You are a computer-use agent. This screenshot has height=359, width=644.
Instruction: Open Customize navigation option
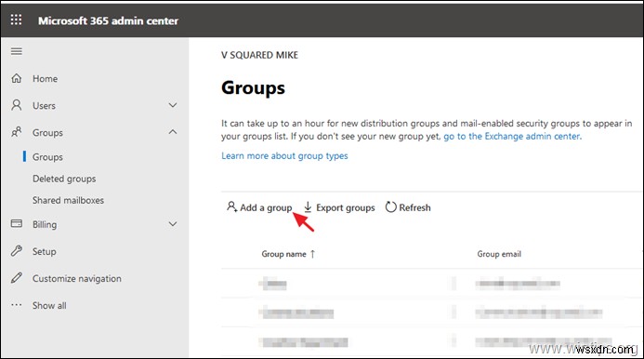click(x=77, y=278)
